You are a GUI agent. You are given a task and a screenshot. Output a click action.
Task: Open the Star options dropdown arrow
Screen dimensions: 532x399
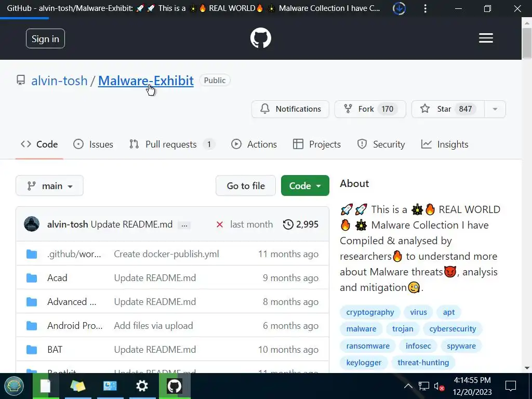pos(495,109)
